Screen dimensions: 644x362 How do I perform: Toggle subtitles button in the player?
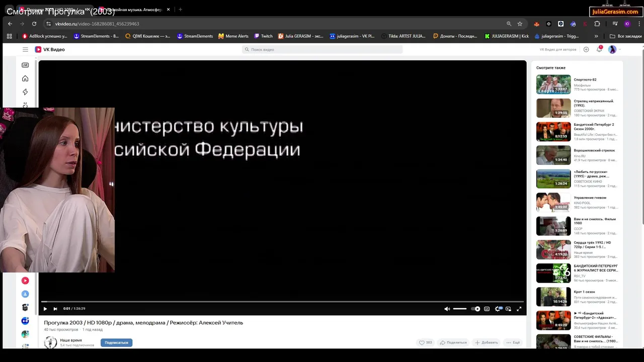pyautogui.click(x=487, y=309)
